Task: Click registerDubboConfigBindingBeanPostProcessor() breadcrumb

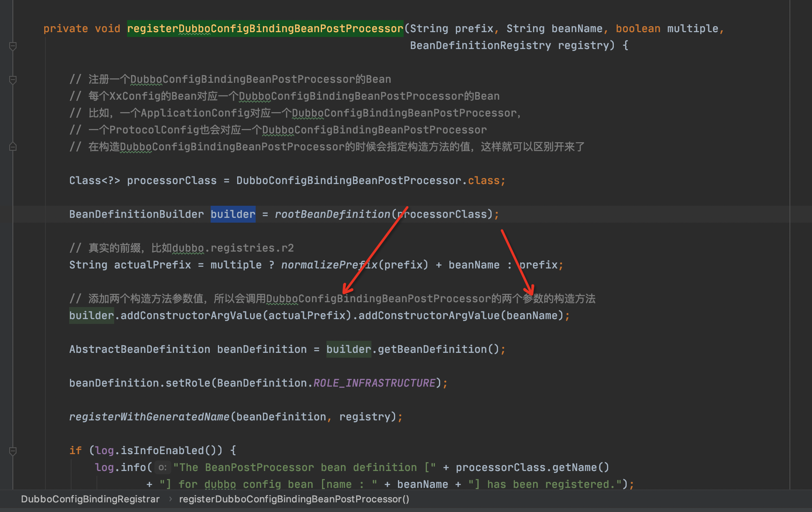Action: (x=294, y=499)
